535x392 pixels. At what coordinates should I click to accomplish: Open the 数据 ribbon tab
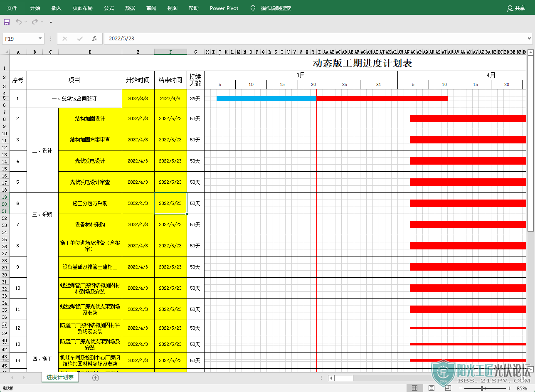click(130, 8)
